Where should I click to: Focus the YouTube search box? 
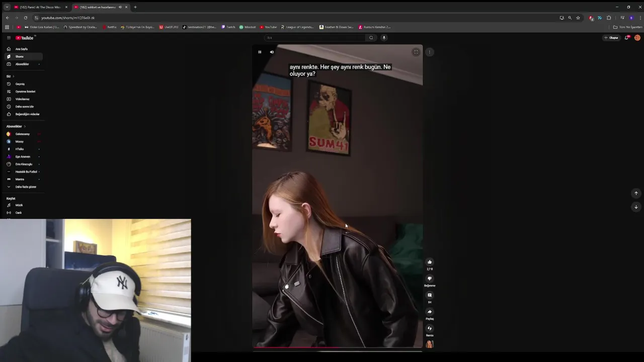coord(314,38)
